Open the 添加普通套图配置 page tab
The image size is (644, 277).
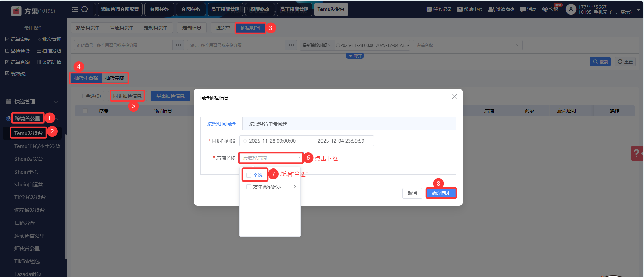(x=120, y=9)
